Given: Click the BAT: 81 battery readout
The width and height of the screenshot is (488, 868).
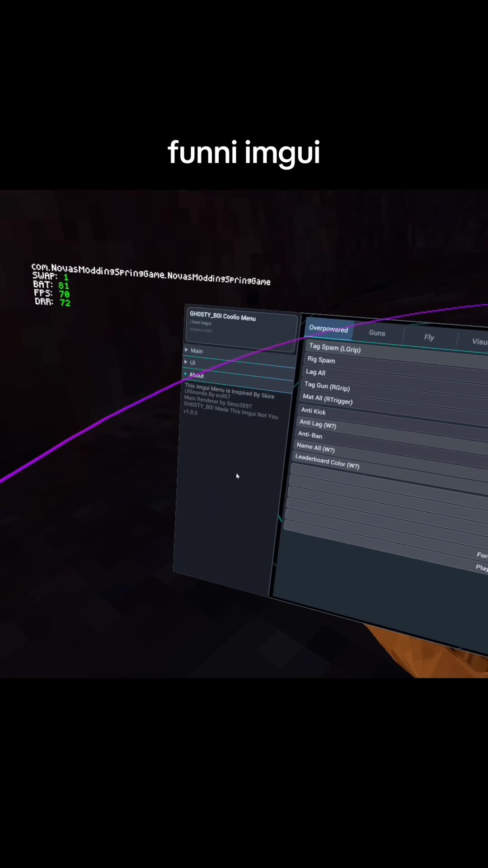Looking at the screenshot, I should pos(51,285).
